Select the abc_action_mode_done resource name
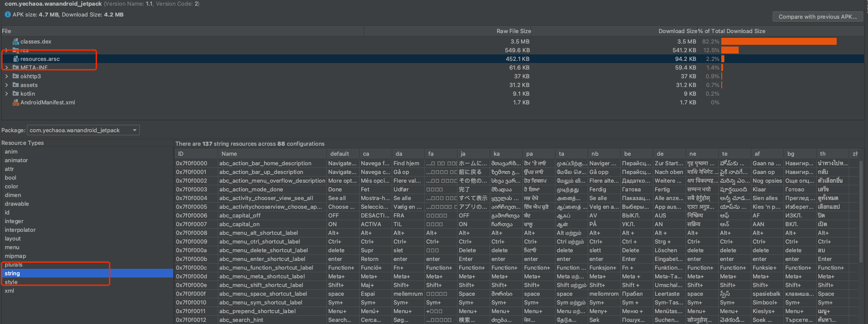 point(251,190)
